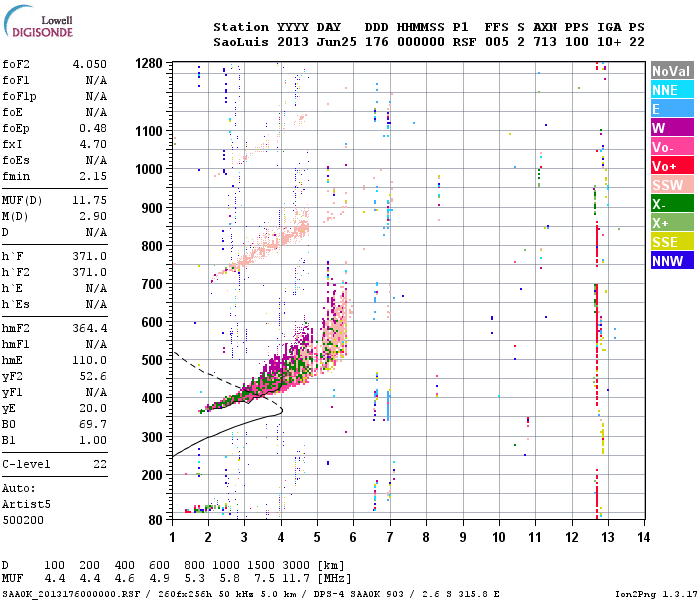This screenshot has width=700, height=600.
Task: Click the 1100 y-axis height label
Action: tap(149, 131)
